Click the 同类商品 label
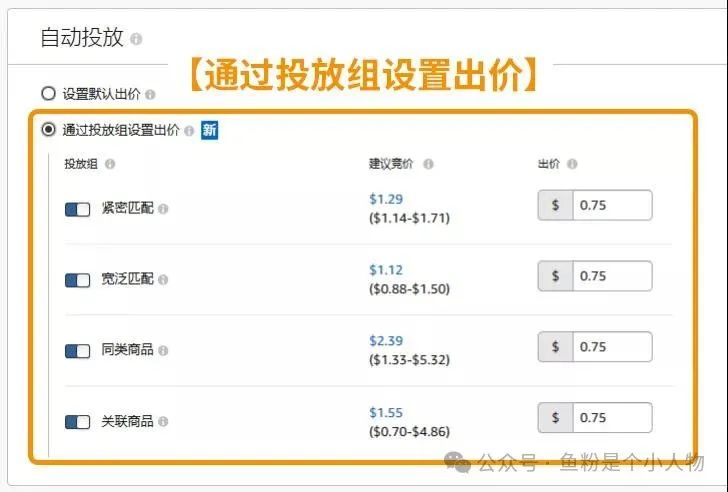This screenshot has width=728, height=492. pyautogui.click(x=128, y=350)
